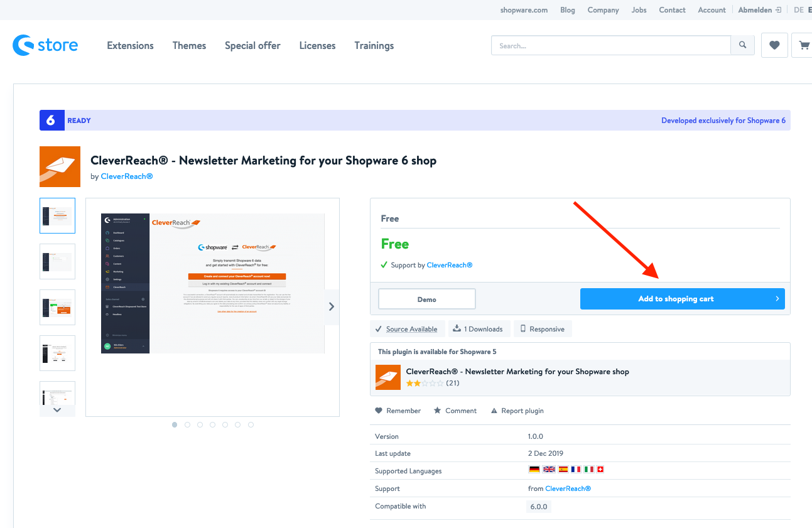Screen dimensions: 812x528
Task: Click 'Developed exclusively for Shopware 6' text
Action: pos(723,121)
